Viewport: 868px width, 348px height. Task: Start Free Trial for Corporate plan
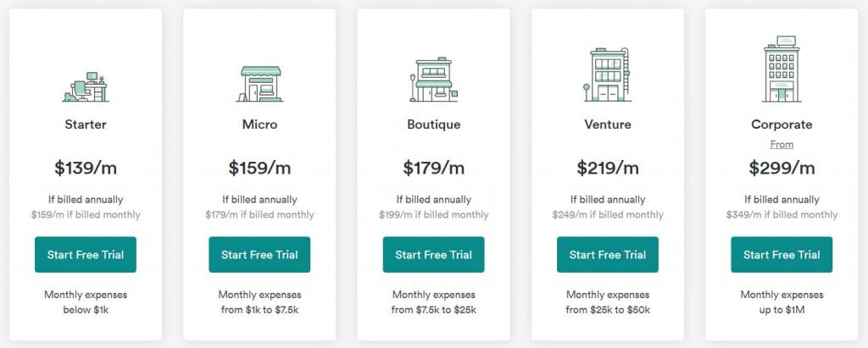[x=782, y=255]
